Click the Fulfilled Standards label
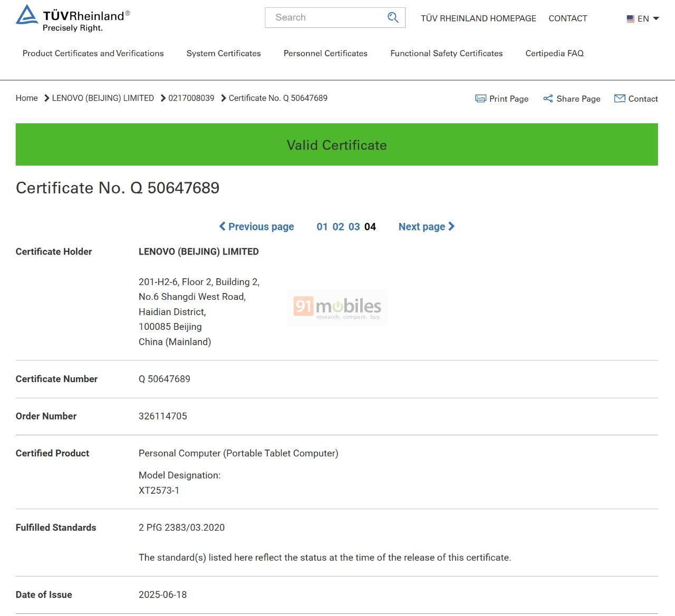This screenshot has height=616, width=675. point(56,527)
